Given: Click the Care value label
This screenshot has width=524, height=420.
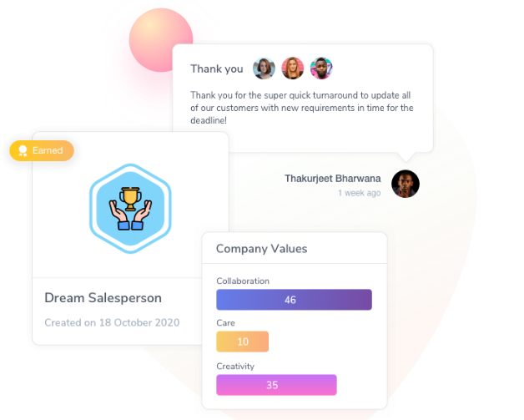Looking at the screenshot, I should [x=225, y=323].
